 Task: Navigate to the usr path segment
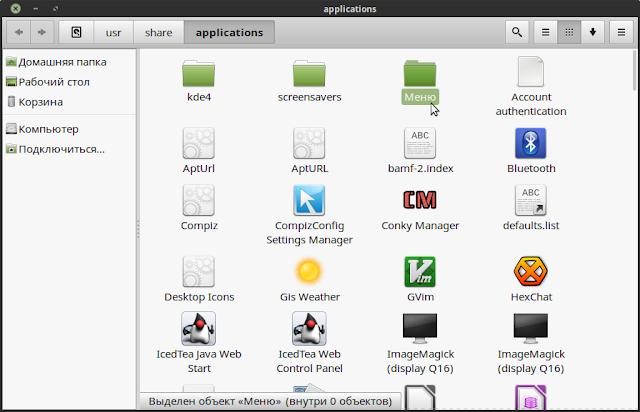[x=113, y=32]
